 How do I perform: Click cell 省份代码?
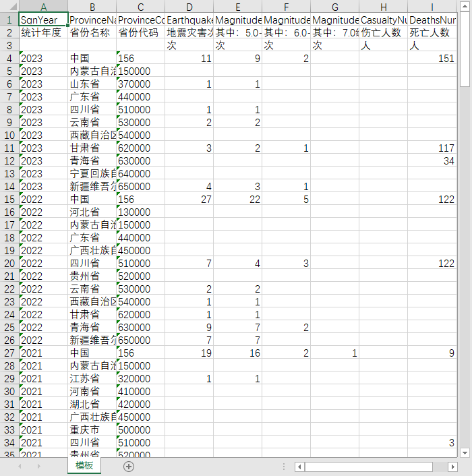click(x=140, y=32)
